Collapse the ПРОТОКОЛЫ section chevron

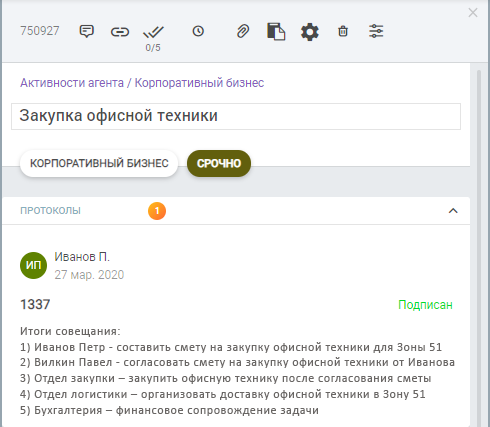[x=453, y=211]
